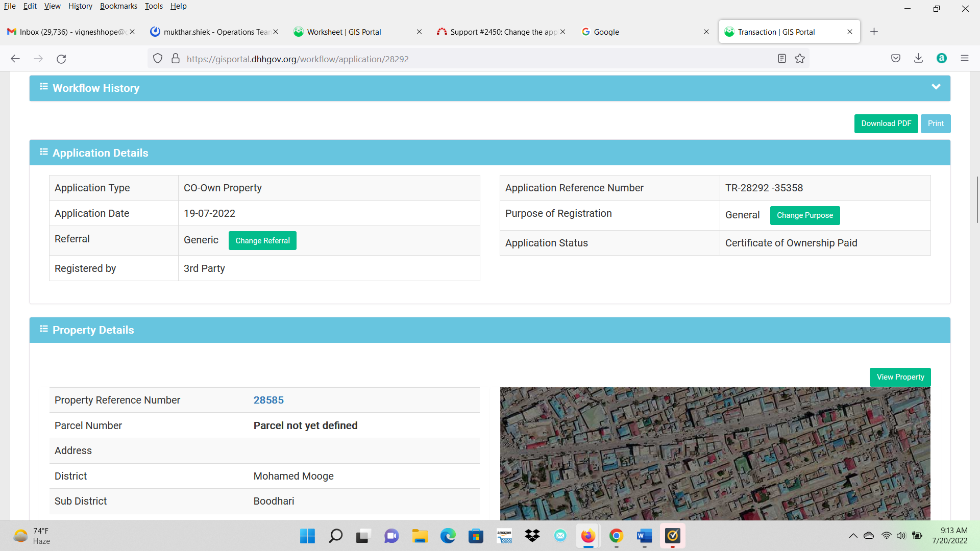Close the Worksheet | GIS Portal tab
The height and width of the screenshot is (551, 980).
point(419,32)
